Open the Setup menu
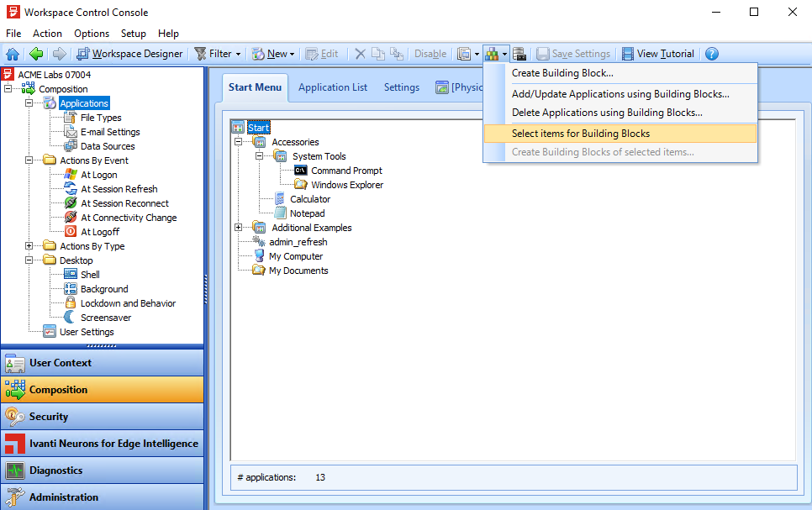The width and height of the screenshot is (812, 510). coord(133,34)
